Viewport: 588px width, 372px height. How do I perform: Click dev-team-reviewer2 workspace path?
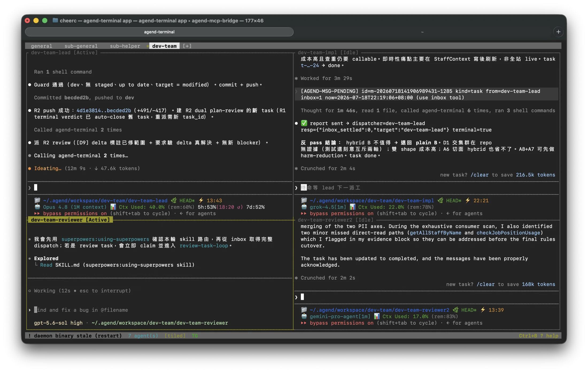[x=380, y=310]
